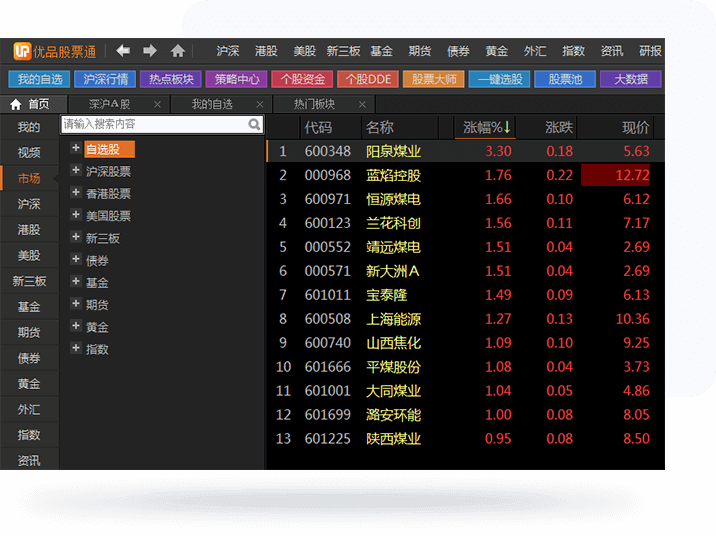Expand the 香港股票 tree node

coord(76,192)
